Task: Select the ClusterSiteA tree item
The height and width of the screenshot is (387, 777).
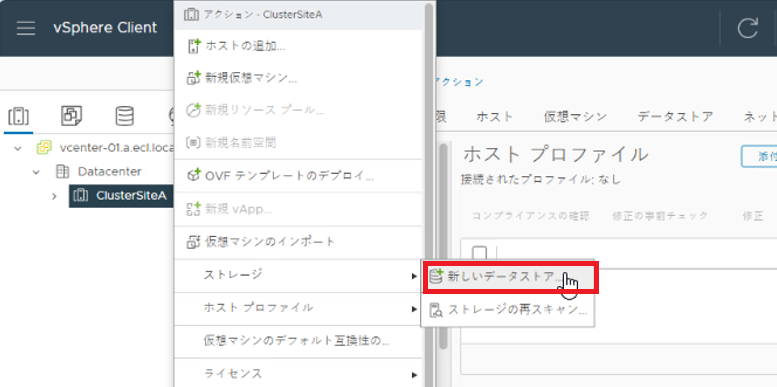Action: tap(131, 196)
